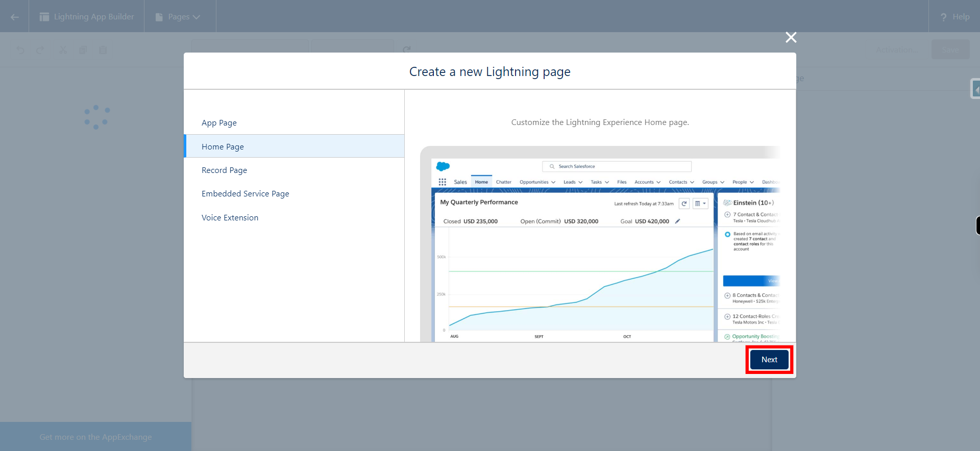This screenshot has width=980, height=451.
Task: Select Home Page type
Action: (x=294, y=146)
